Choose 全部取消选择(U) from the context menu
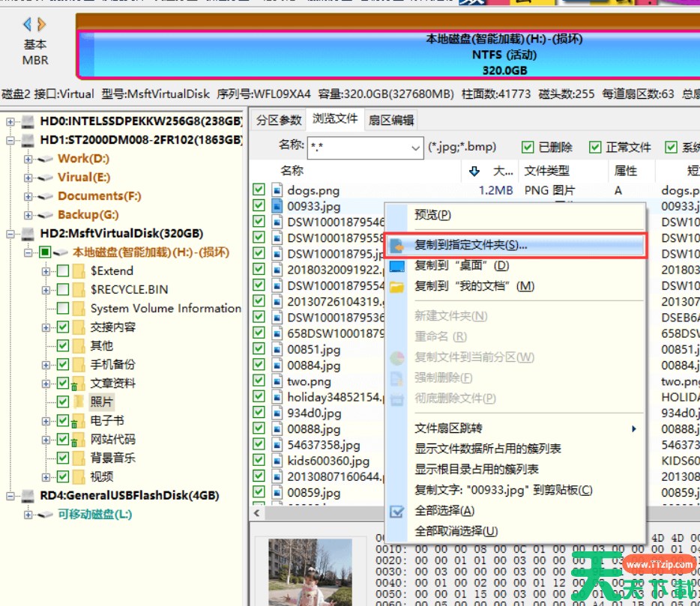This screenshot has width=700, height=606. pyautogui.click(x=456, y=531)
